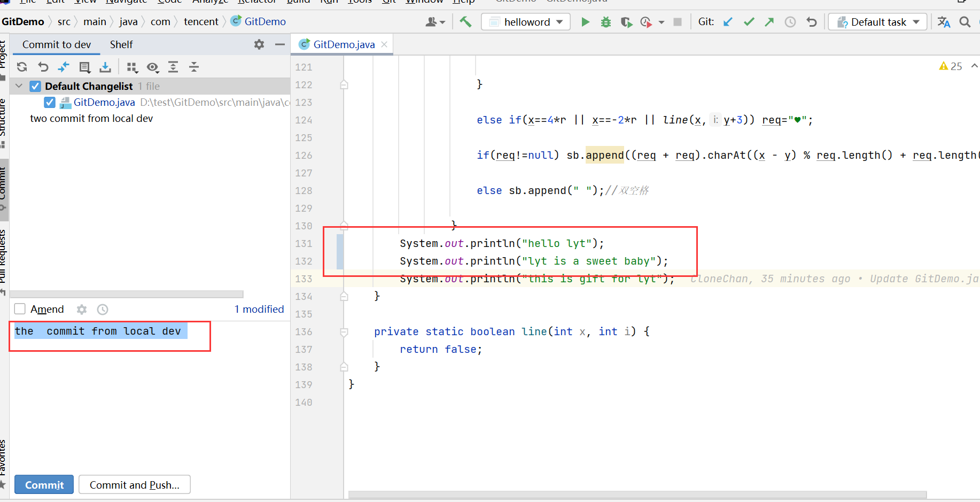Open the dropdown arrow beside profiler icon
980x502 pixels.
(662, 22)
